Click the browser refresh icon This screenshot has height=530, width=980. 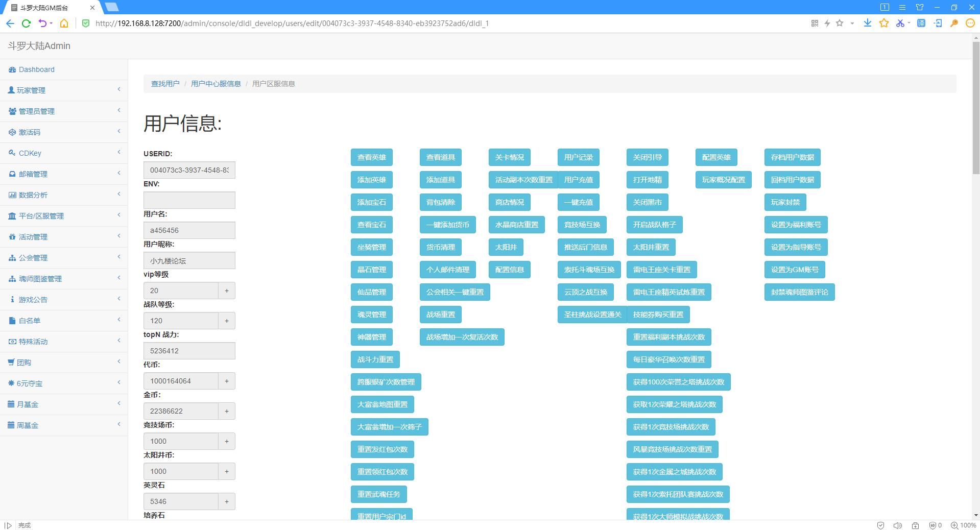point(26,23)
